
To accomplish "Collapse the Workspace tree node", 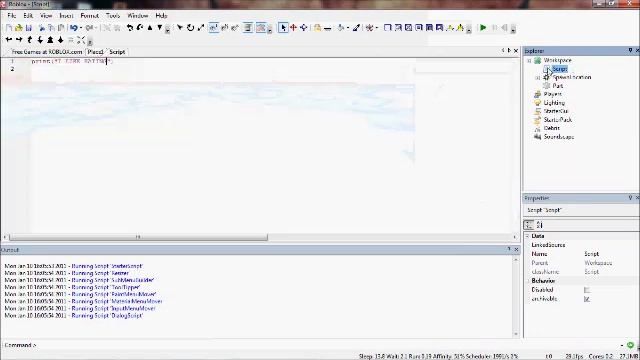I will tap(529, 60).
